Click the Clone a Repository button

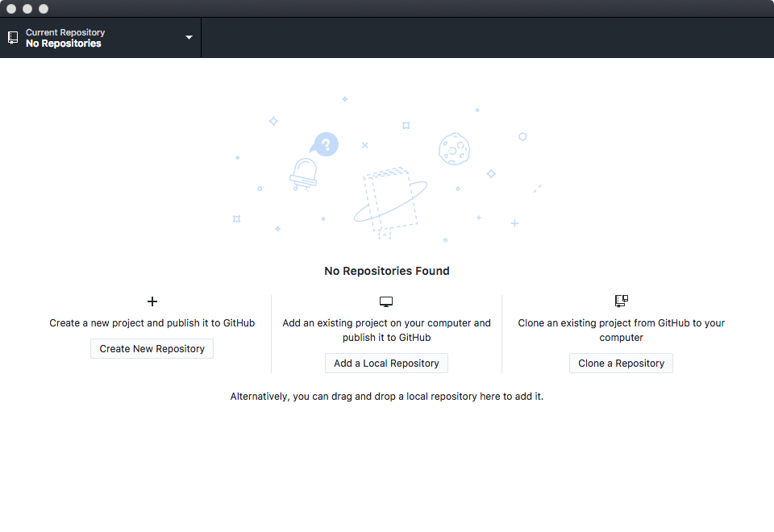pos(621,364)
